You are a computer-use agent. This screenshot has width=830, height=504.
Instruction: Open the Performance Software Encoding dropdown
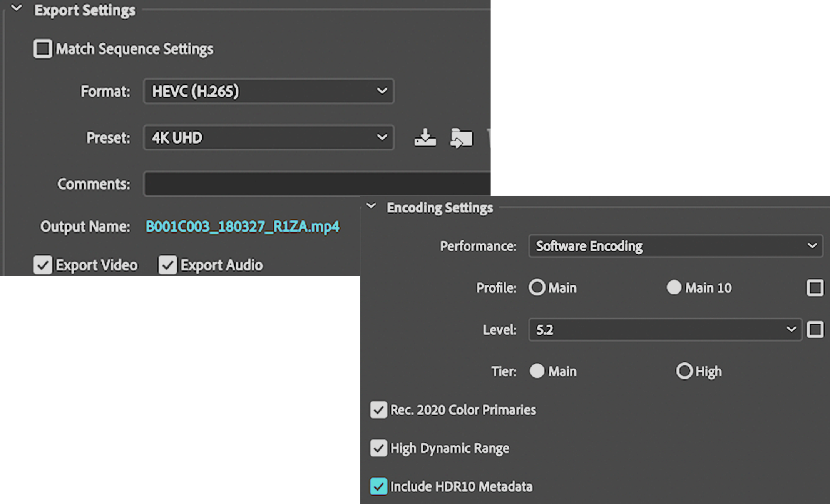676,246
